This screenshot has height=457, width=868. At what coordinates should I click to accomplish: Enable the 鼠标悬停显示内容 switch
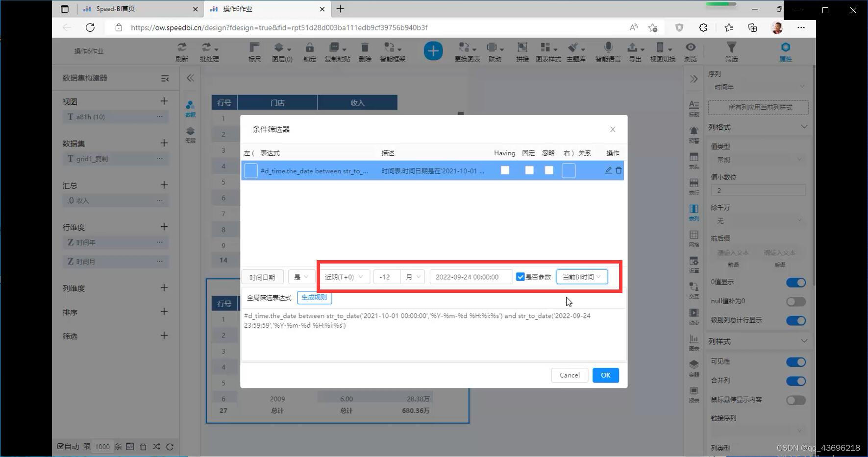click(796, 400)
